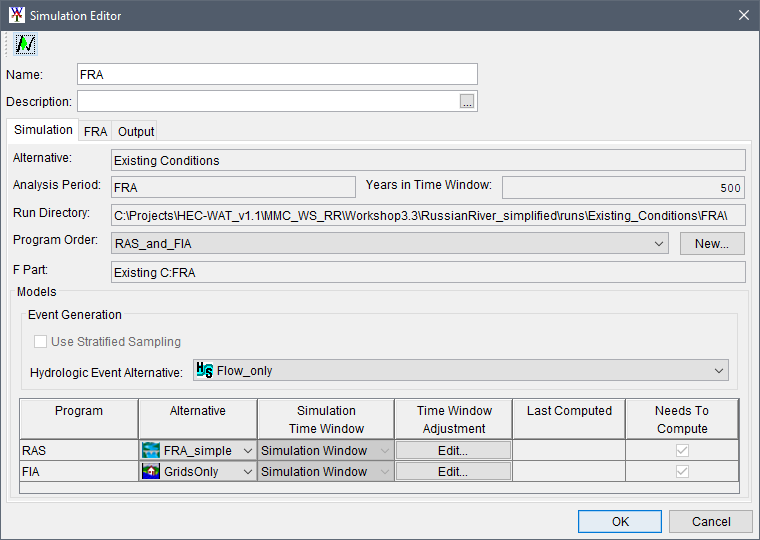Enable Use Stratified Sampling checkbox

pos(40,342)
